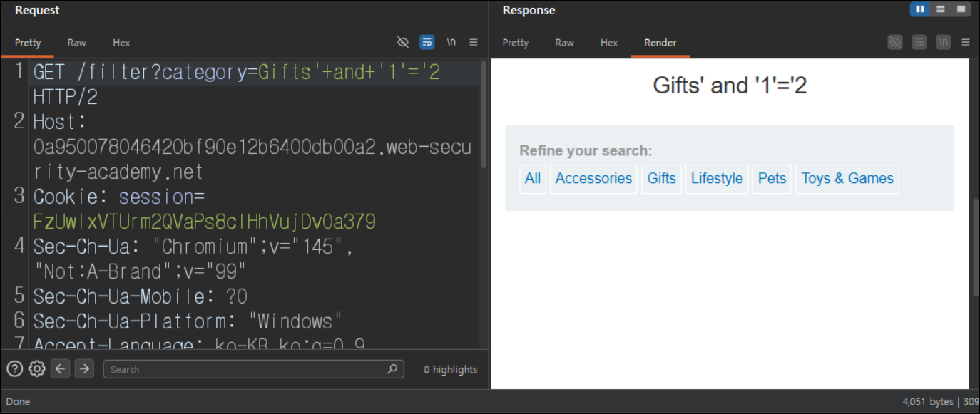The height and width of the screenshot is (414, 980).
Task: Open Response panel hamburger options menu
Action: (x=965, y=42)
